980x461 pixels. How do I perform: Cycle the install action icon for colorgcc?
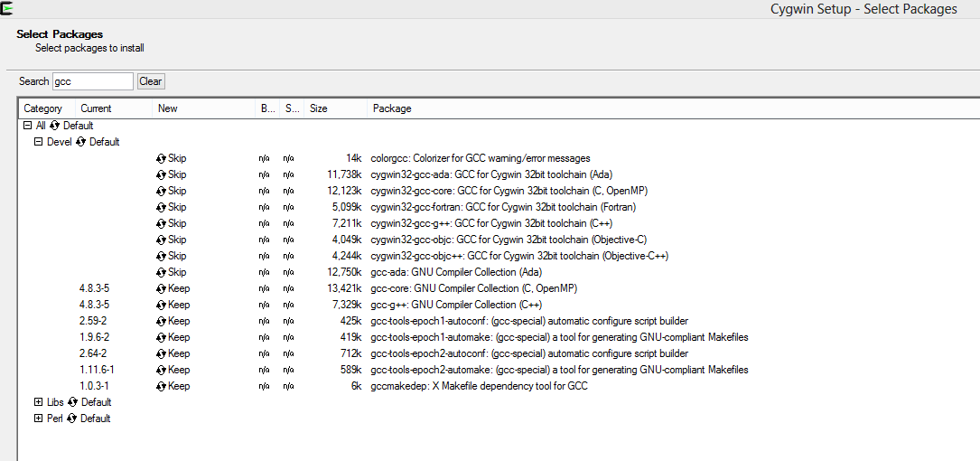[x=162, y=158]
